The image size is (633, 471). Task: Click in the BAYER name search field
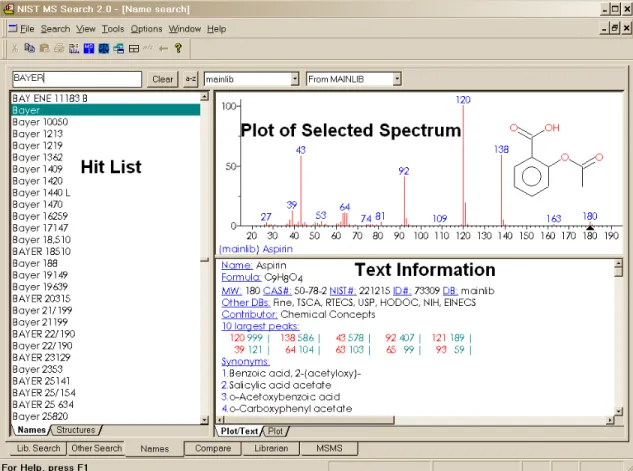(77, 79)
